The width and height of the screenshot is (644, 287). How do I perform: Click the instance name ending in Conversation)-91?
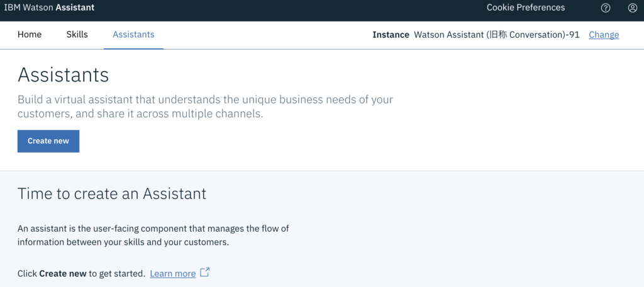coord(497,35)
